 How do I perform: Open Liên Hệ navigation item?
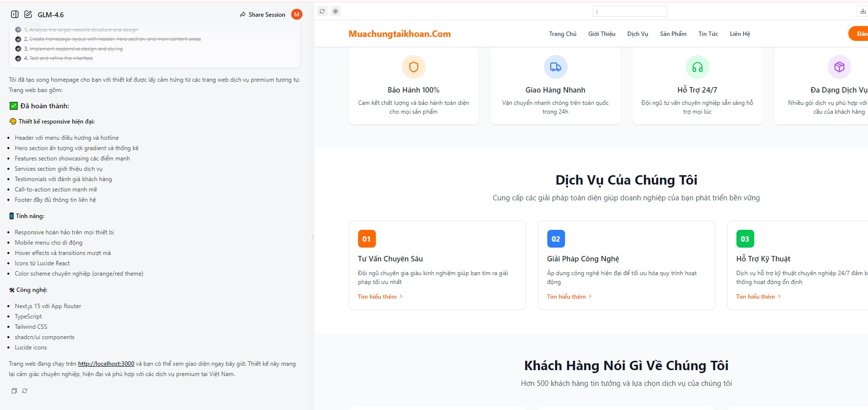(739, 34)
